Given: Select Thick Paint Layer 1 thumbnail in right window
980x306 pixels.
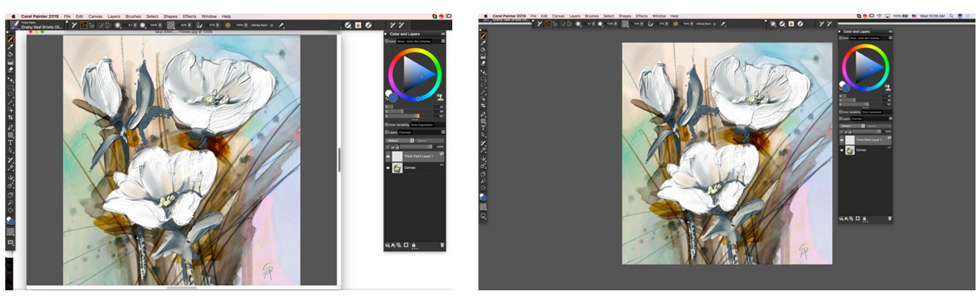Looking at the screenshot, I should [850, 140].
